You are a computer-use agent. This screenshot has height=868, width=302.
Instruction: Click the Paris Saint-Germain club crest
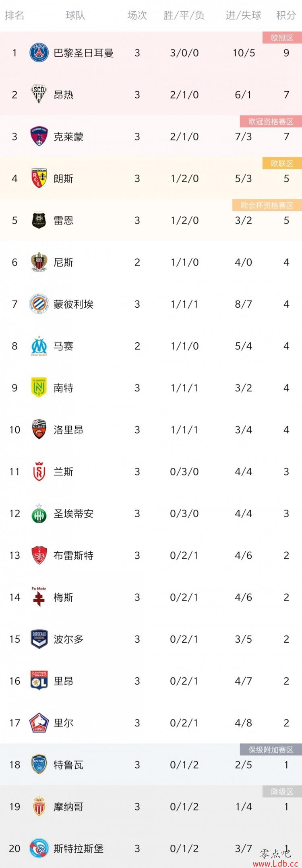[39, 53]
